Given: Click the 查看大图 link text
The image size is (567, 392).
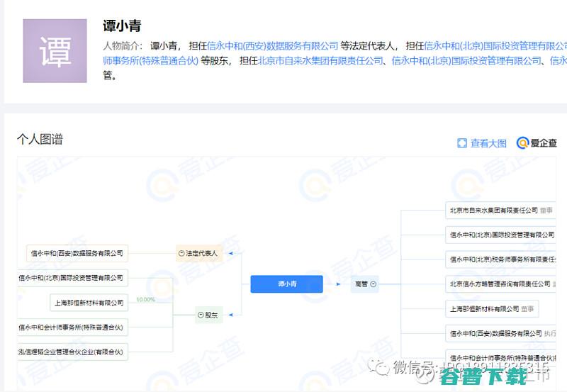Looking at the screenshot, I should point(488,143).
